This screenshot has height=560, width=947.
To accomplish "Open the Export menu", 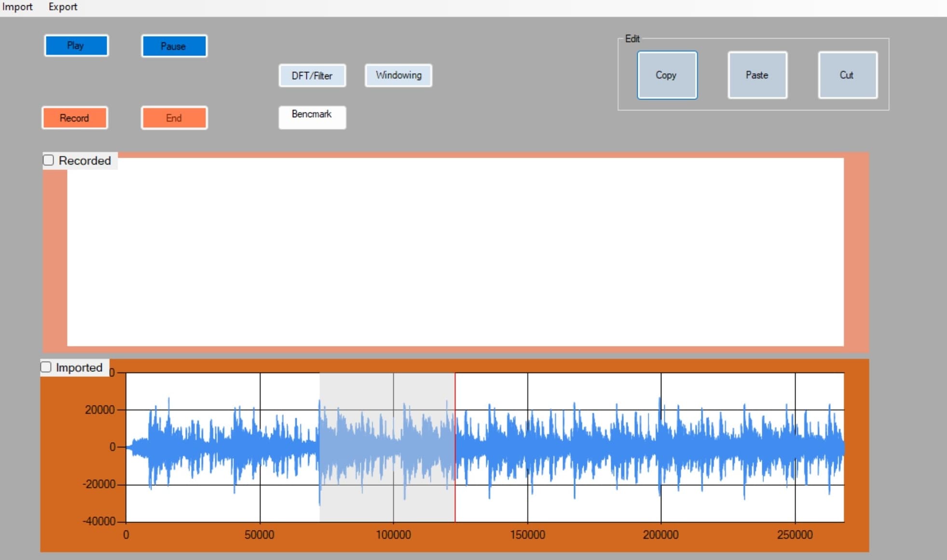I will tap(61, 7).
